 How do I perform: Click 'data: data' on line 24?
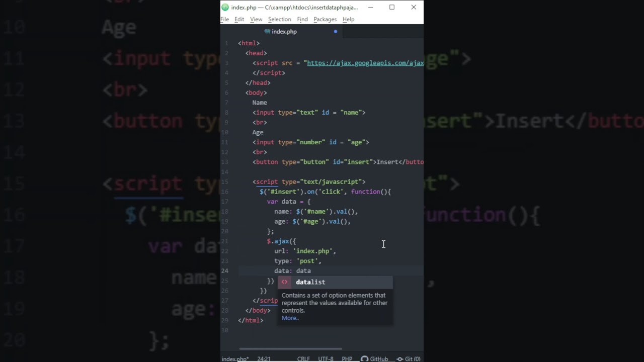[292, 271]
